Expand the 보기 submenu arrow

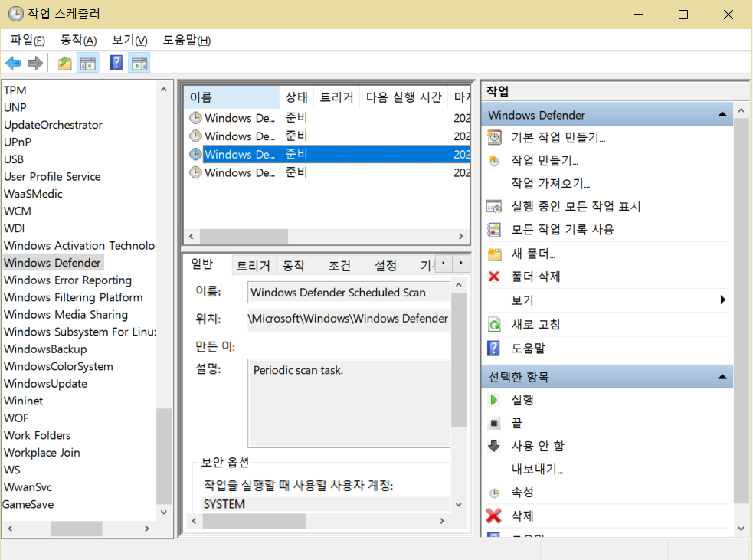[723, 300]
